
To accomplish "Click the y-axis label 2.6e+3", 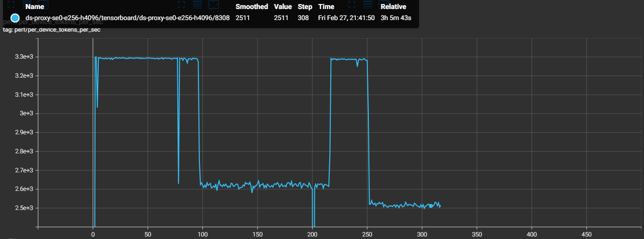I will coord(24,189).
